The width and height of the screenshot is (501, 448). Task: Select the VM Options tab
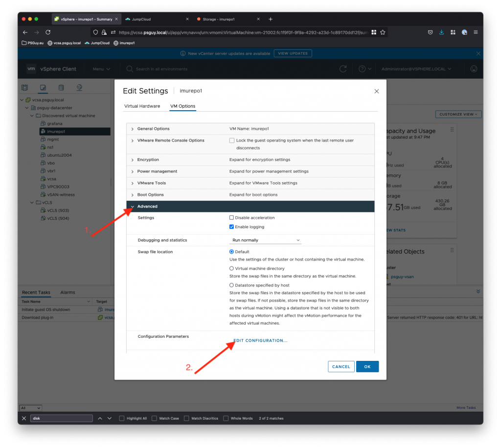tap(183, 106)
